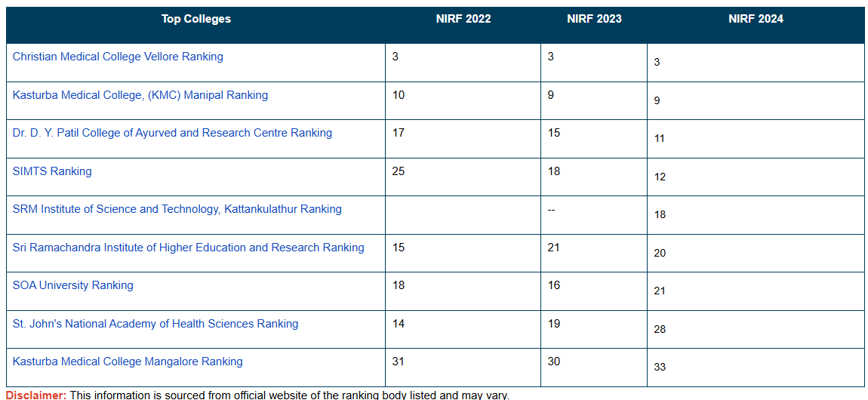Screen dimensions: 868x400
Task: Open the SOA University Ranking link
Action: 72,285
